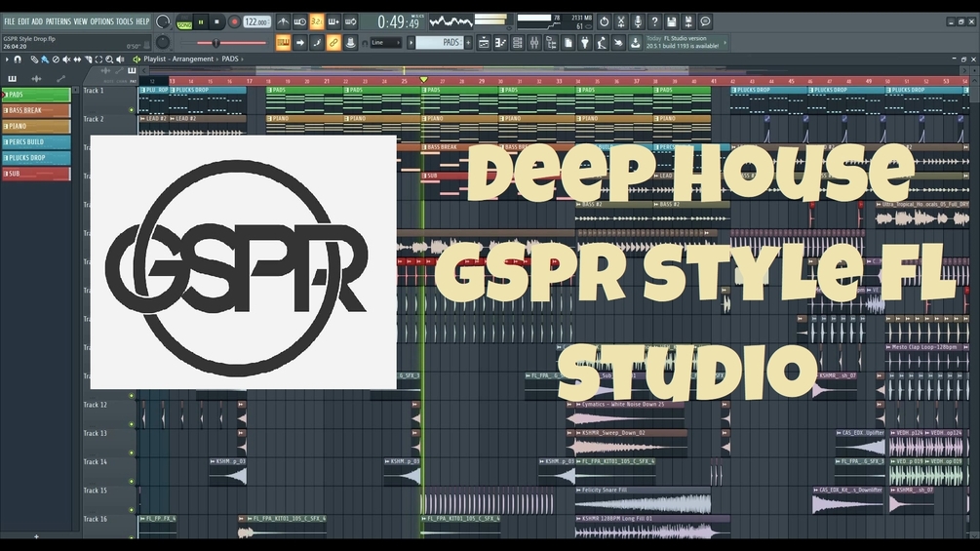
Task: Toggle auto-scroll arrow button
Action: pyautogui.click(x=300, y=43)
